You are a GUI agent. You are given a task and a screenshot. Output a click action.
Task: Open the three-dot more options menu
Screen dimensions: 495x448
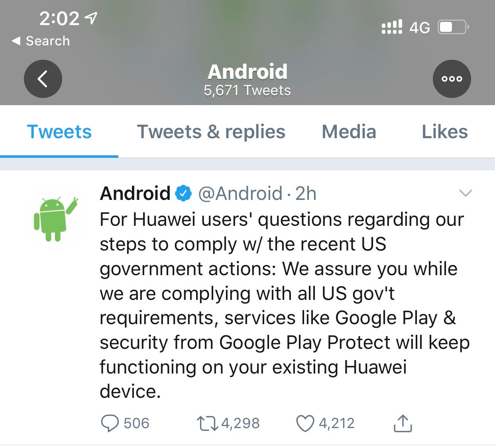point(452,79)
